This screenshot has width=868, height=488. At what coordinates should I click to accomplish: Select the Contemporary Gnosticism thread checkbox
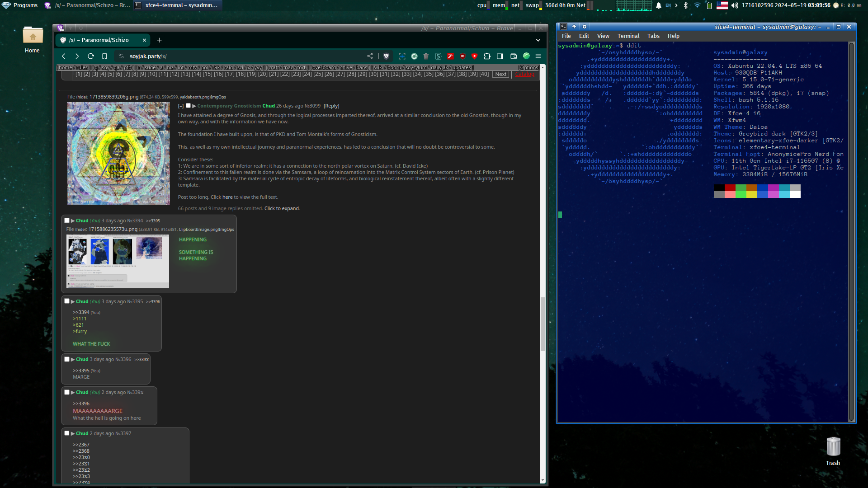pos(188,106)
